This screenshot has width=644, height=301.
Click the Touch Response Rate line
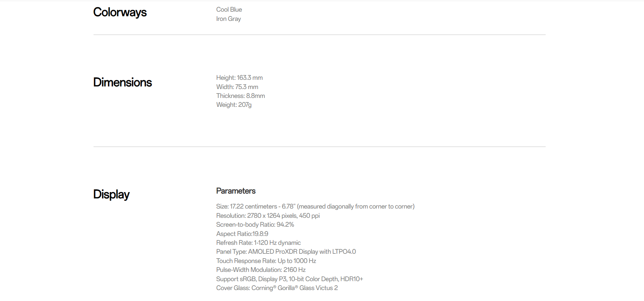click(x=266, y=261)
